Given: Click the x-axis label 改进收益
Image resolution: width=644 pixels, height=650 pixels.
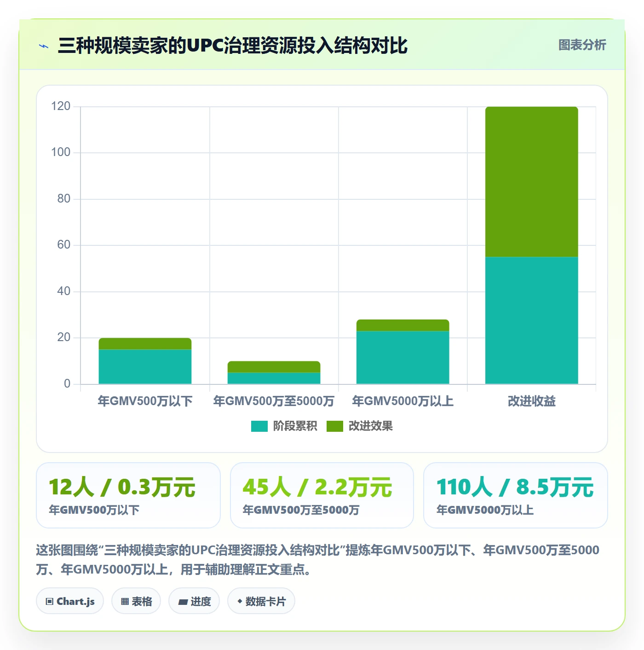Looking at the screenshot, I should [532, 401].
